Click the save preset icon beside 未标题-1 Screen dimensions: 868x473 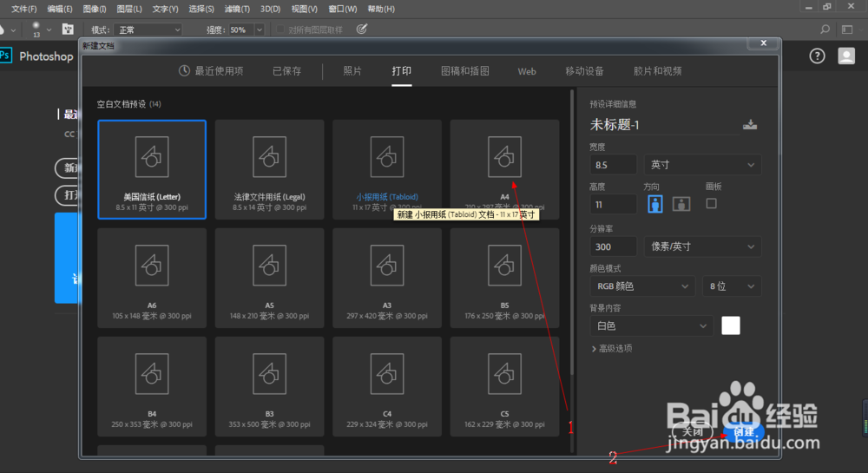[x=750, y=124]
